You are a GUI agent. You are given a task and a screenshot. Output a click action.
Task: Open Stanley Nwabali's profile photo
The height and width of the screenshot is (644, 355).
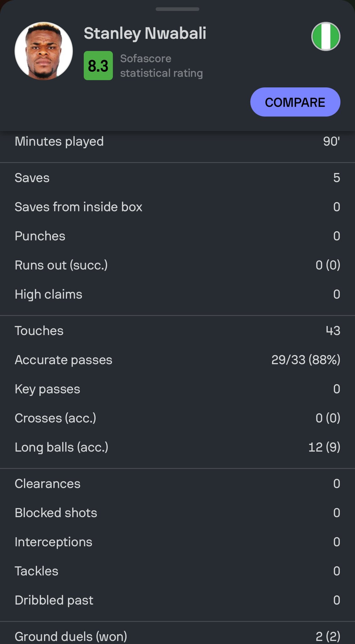[44, 51]
